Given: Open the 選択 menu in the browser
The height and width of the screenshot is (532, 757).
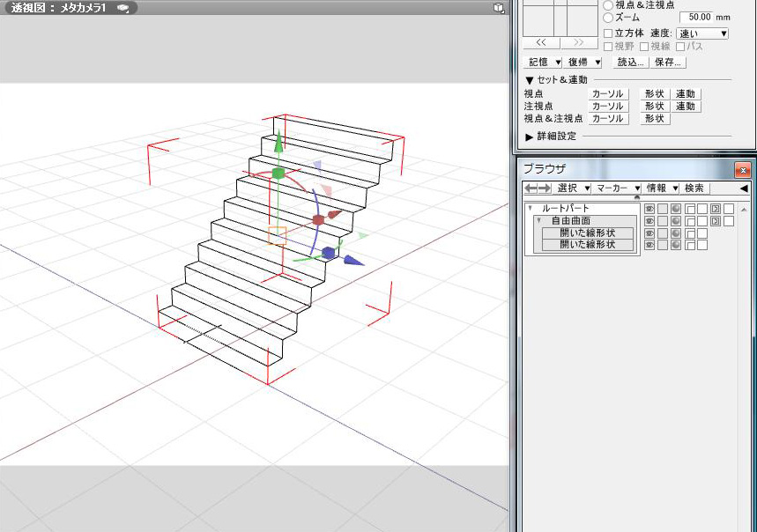Looking at the screenshot, I should [x=573, y=188].
